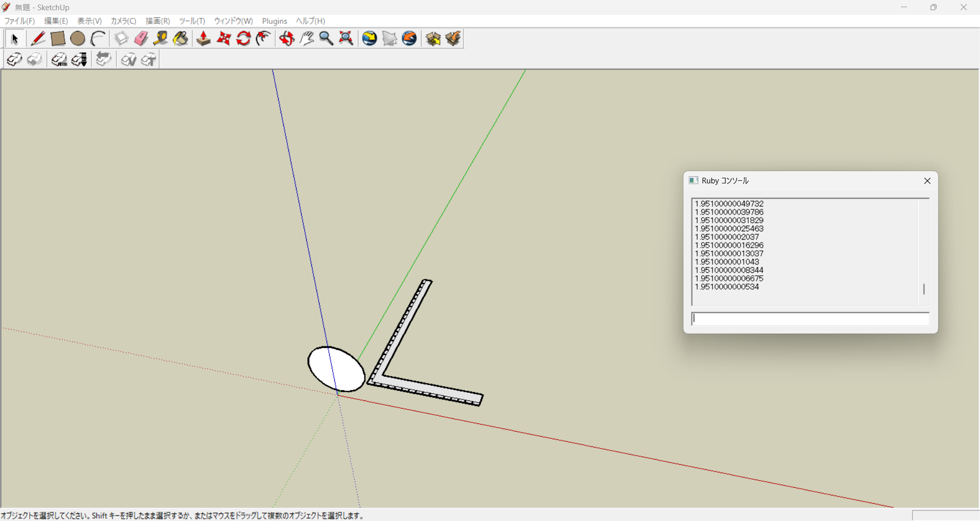Click the plugin icon with down arrow

(79, 60)
